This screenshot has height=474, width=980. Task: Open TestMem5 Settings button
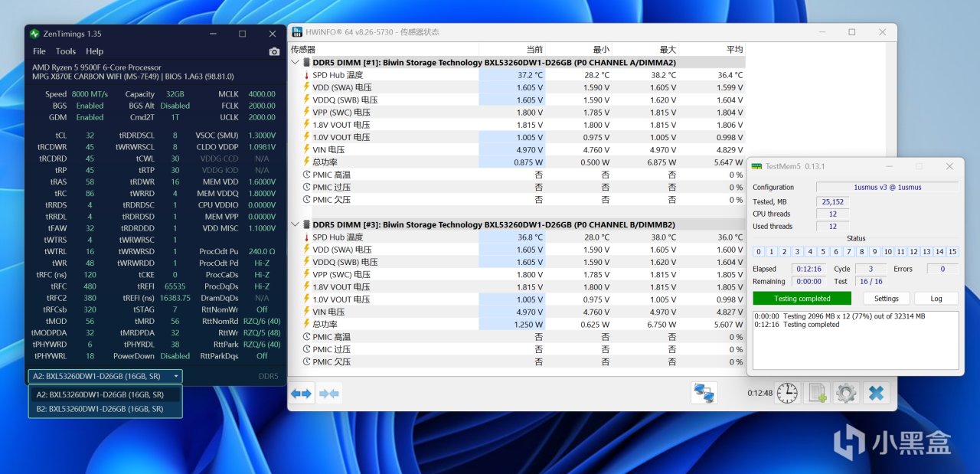click(x=887, y=299)
